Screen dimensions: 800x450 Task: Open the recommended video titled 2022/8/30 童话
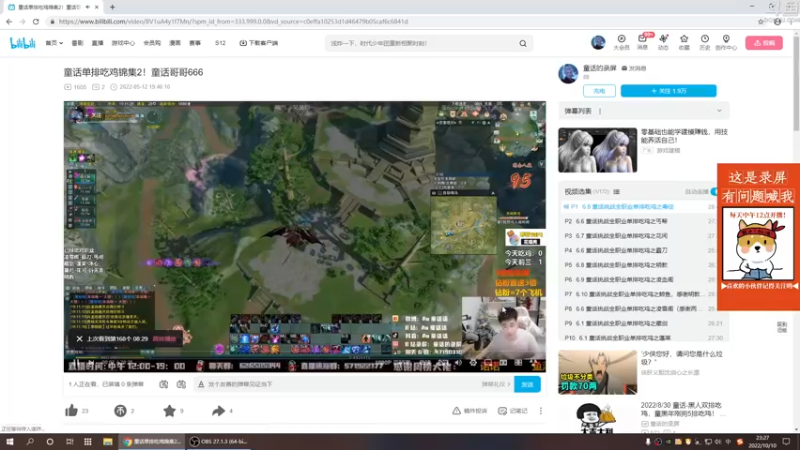[x=681, y=409]
